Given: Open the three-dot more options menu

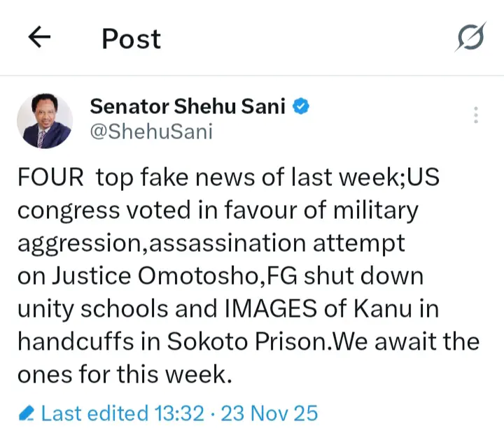Looking at the screenshot, I should [476, 115].
